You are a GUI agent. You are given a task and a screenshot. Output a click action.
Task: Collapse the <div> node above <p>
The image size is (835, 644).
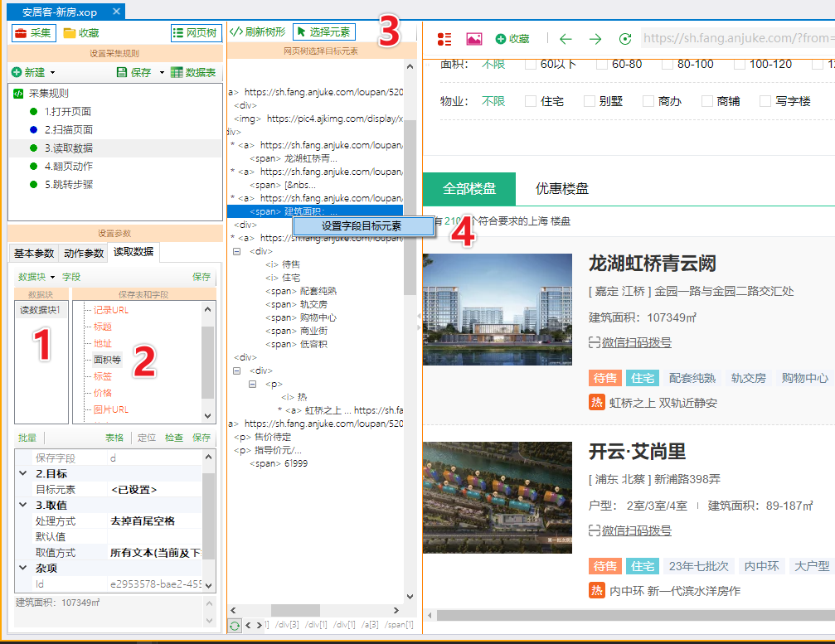coord(237,370)
